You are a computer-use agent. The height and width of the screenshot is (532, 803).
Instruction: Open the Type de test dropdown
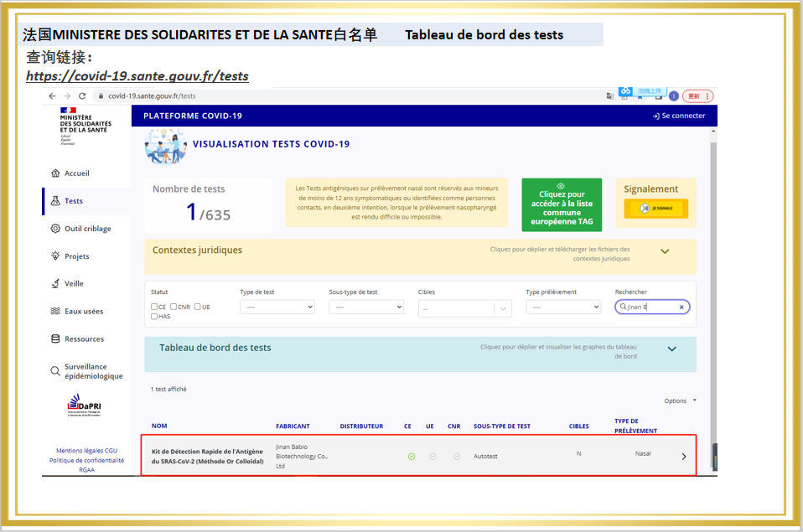[277, 307]
